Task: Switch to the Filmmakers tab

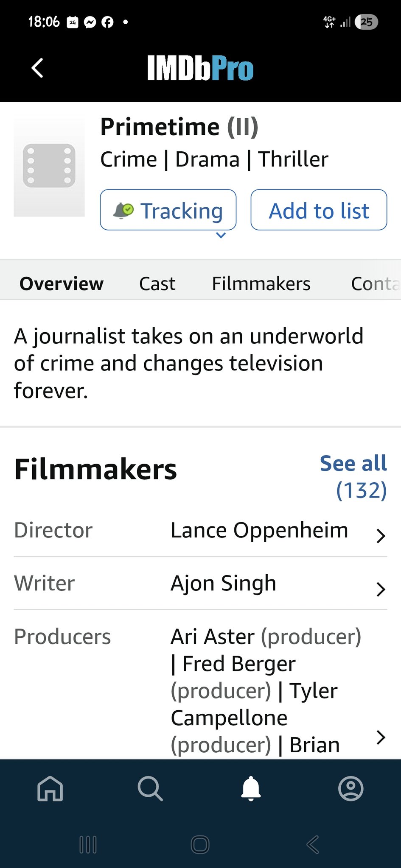Action: [x=261, y=284]
